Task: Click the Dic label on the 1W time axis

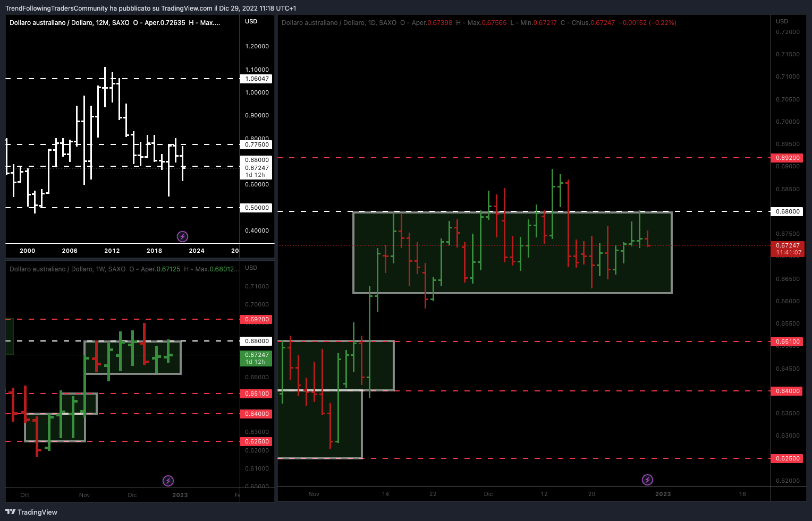Action: (x=132, y=495)
